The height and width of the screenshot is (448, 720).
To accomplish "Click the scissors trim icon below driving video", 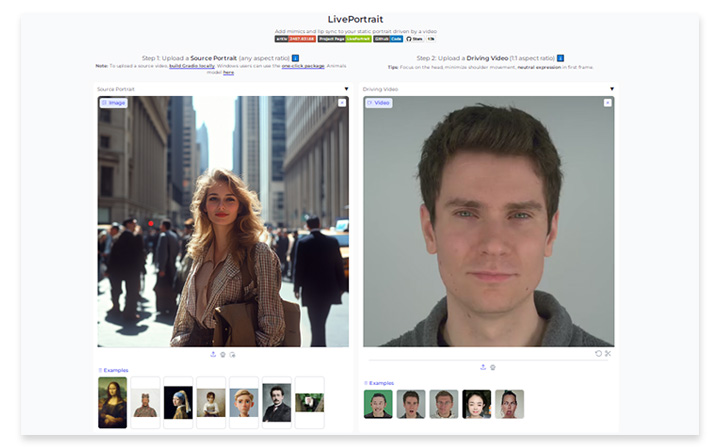I will 608,353.
